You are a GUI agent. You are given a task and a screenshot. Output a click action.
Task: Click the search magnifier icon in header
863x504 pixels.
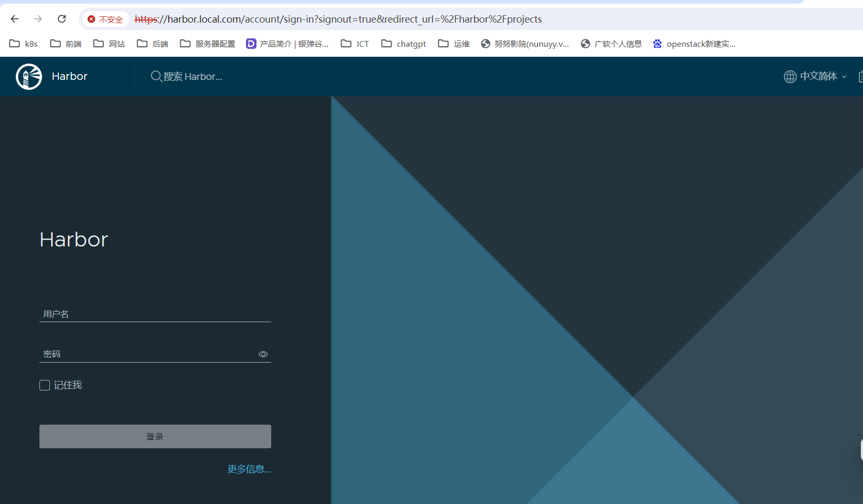[x=156, y=77]
